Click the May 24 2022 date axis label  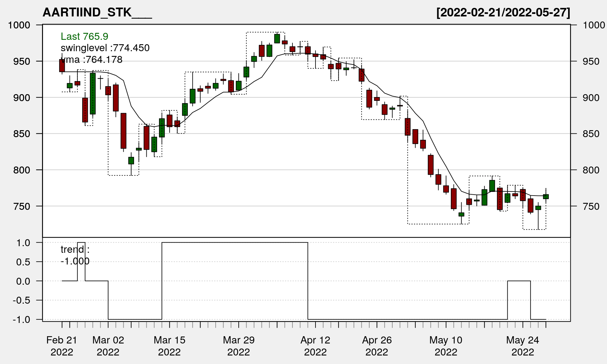(523, 346)
